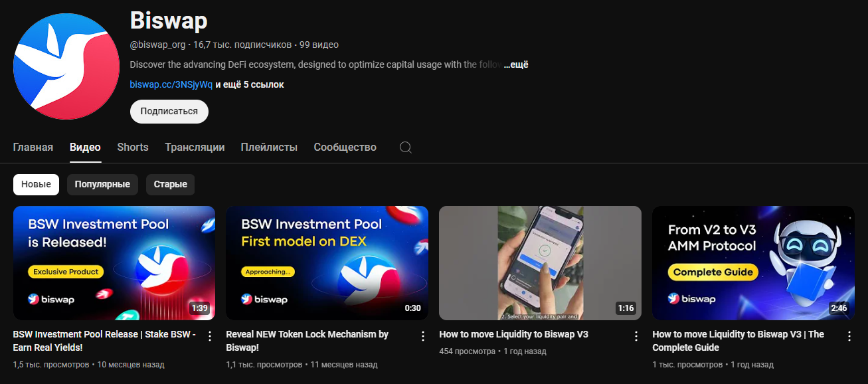Viewport: 868px width, 384px height.
Task: Open the Плейлисты tab
Action: [269, 147]
